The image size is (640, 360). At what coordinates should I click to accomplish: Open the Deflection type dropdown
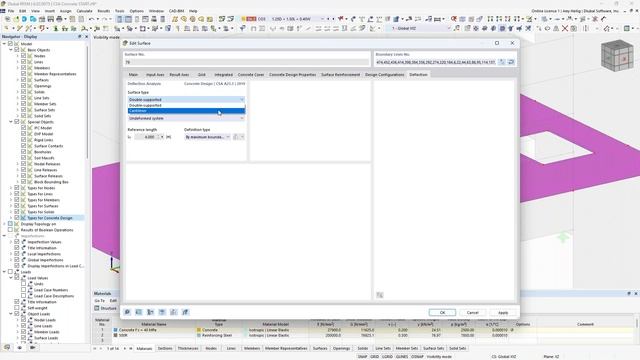point(207,137)
